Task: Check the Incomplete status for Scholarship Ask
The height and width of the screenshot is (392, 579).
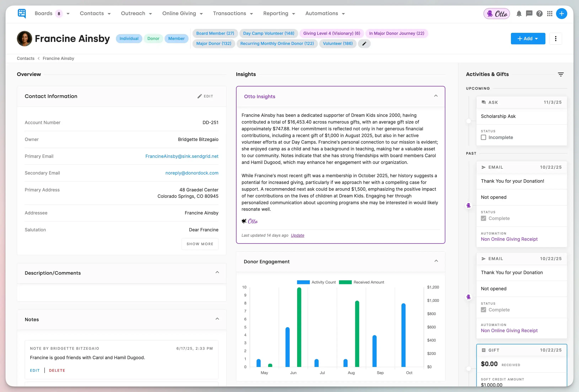Action: [483, 137]
